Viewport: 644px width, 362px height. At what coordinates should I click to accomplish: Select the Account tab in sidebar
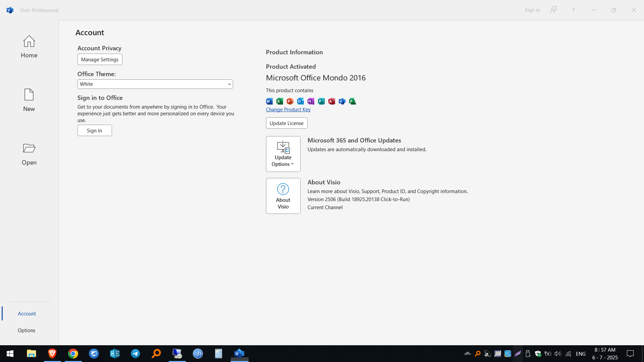(x=27, y=313)
